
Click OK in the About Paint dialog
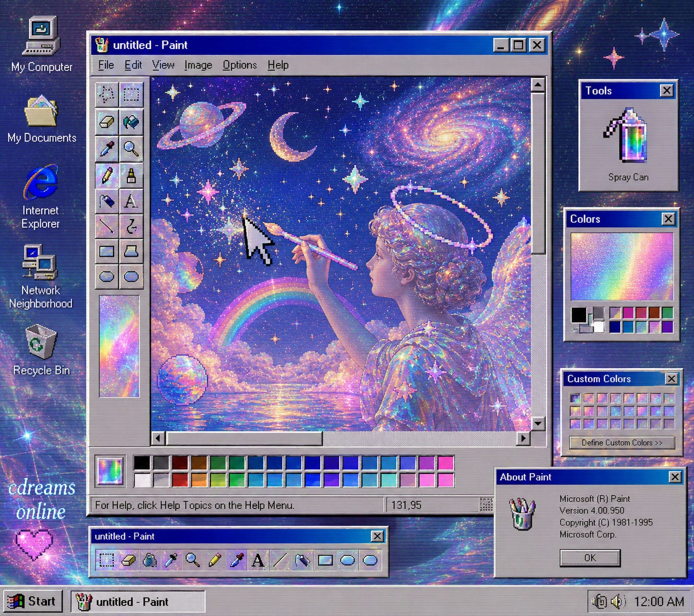pyautogui.click(x=590, y=558)
